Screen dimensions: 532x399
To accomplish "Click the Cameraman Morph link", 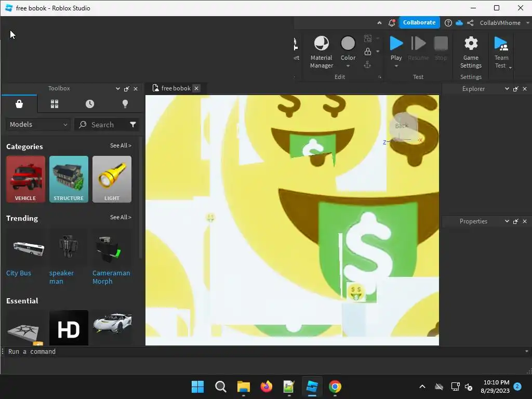I will (111, 277).
